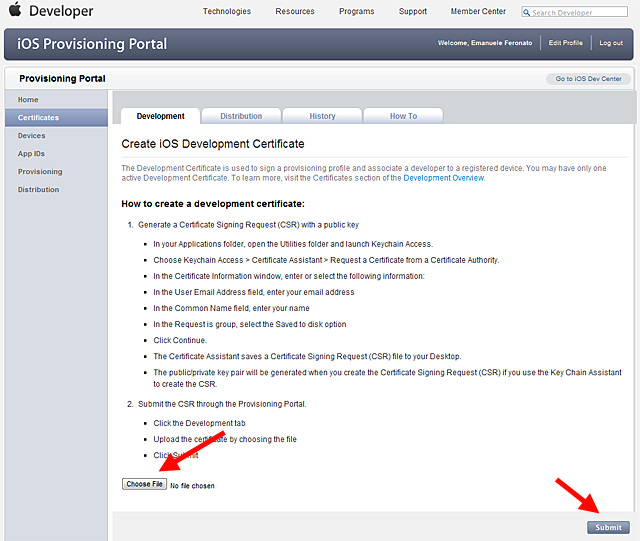640x541 pixels.
Task: Switch to the Distribution tab
Action: pos(241,116)
